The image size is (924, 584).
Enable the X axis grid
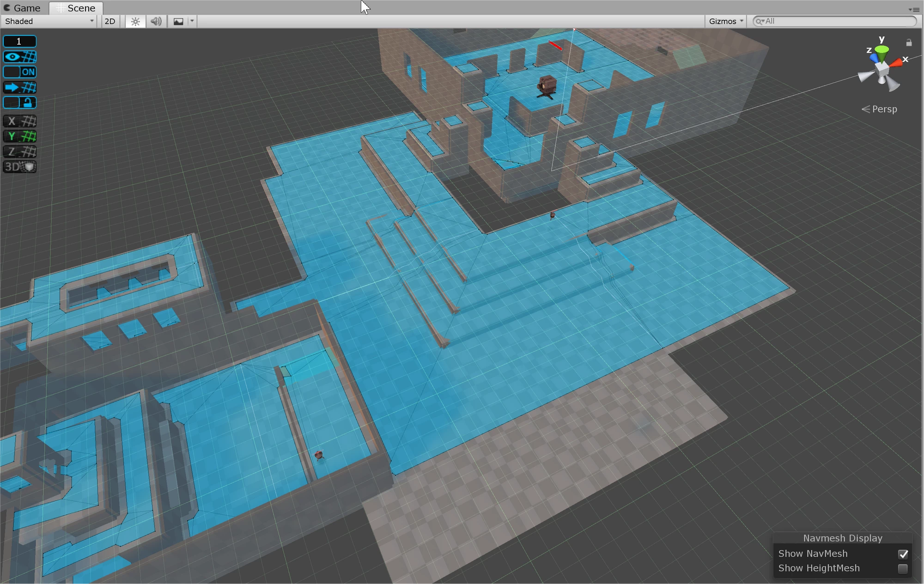click(19, 121)
